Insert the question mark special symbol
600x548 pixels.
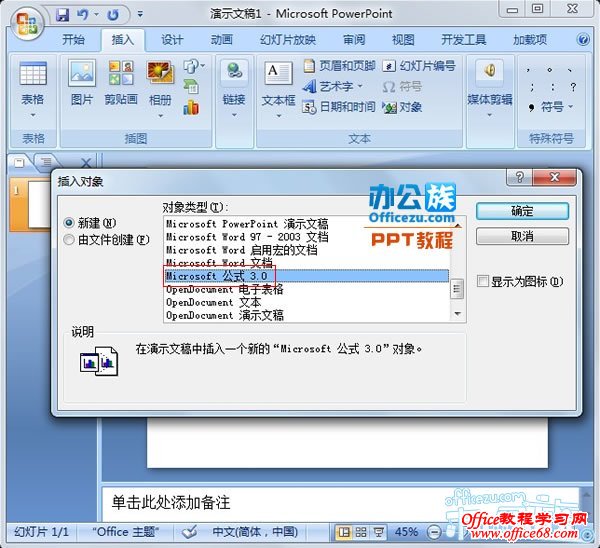click(x=573, y=87)
